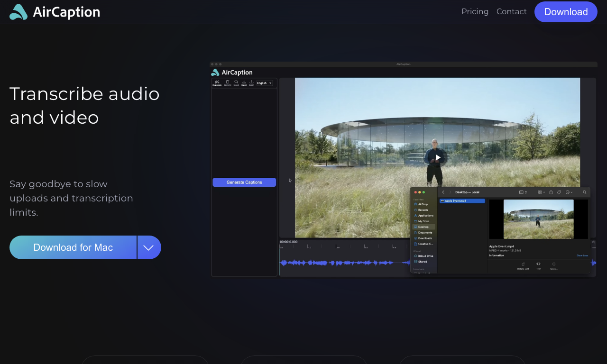The width and height of the screenshot is (607, 364).
Task: Click the Generate Captions button
Action: pyautogui.click(x=244, y=182)
